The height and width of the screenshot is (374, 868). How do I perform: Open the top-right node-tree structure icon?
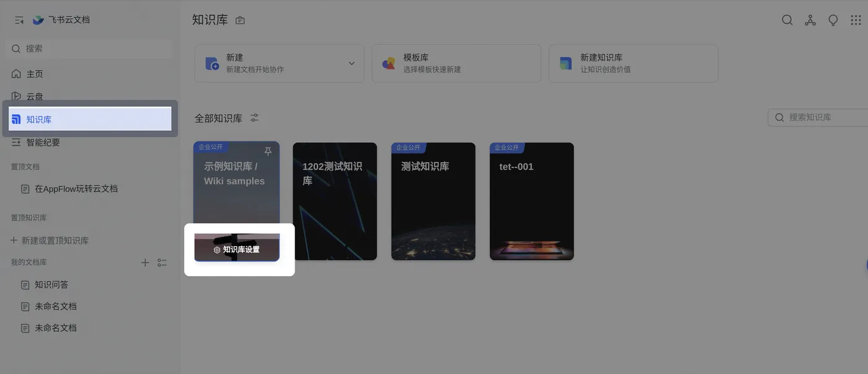[810, 20]
